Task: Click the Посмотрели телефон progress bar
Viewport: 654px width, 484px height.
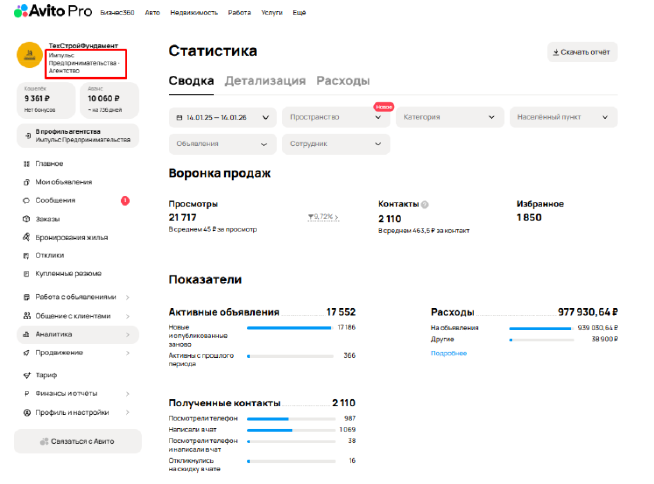Action: (x=290, y=419)
